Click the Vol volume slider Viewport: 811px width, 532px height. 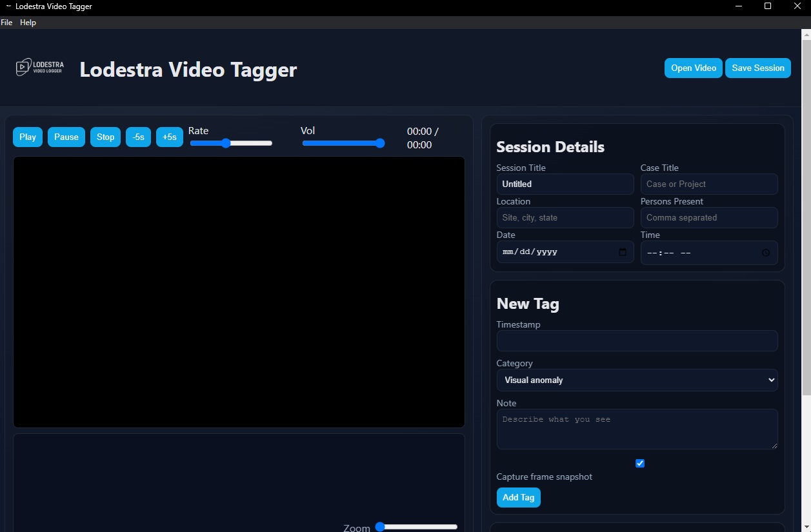point(343,143)
